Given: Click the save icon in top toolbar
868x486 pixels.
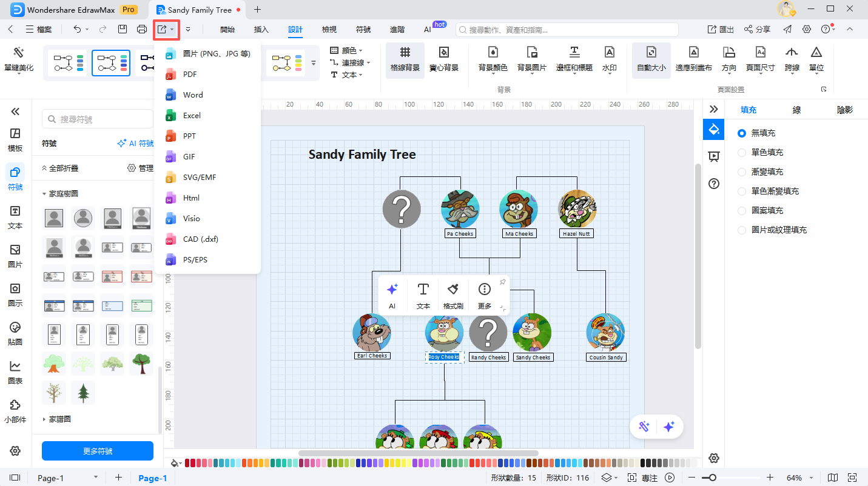Looking at the screenshot, I should pos(123,29).
